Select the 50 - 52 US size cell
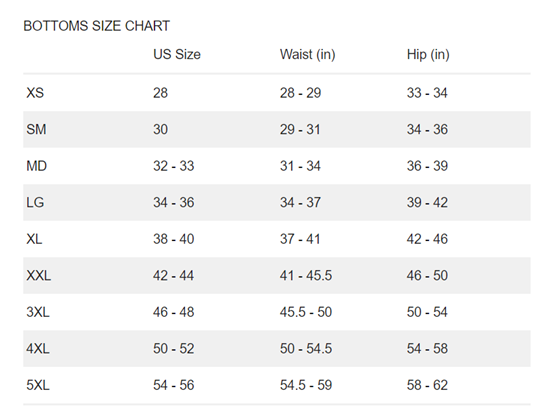The height and width of the screenshot is (418, 545). click(x=173, y=349)
